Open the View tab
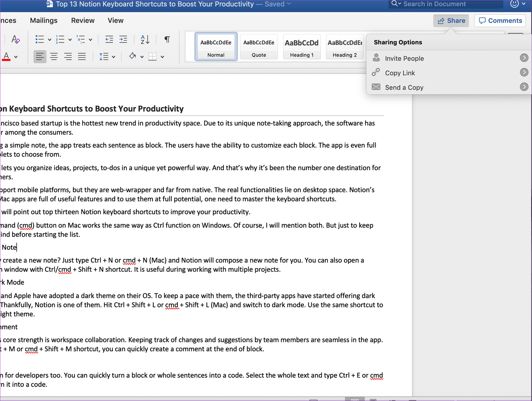Screen dimensions: 532x401 pyautogui.click(x=115, y=21)
